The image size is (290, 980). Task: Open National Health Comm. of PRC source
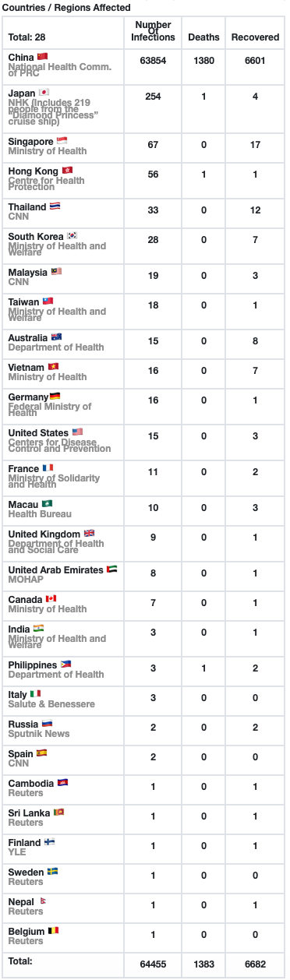(59, 71)
